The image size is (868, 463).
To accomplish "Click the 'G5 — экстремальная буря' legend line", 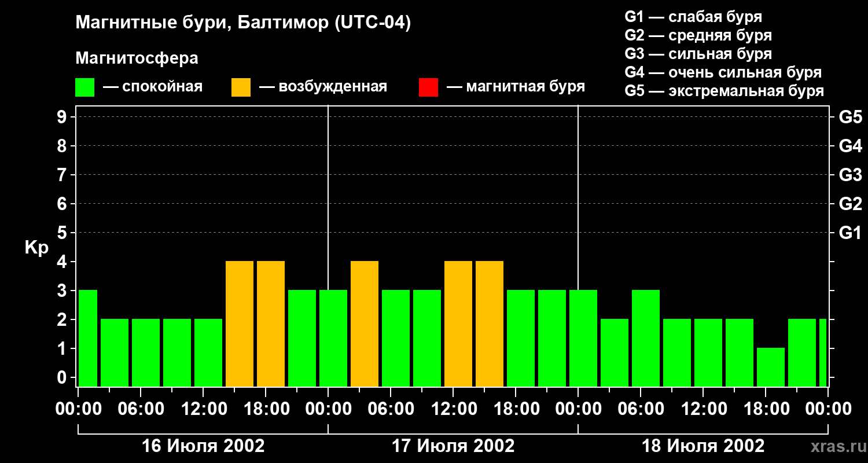I will 724,91.
